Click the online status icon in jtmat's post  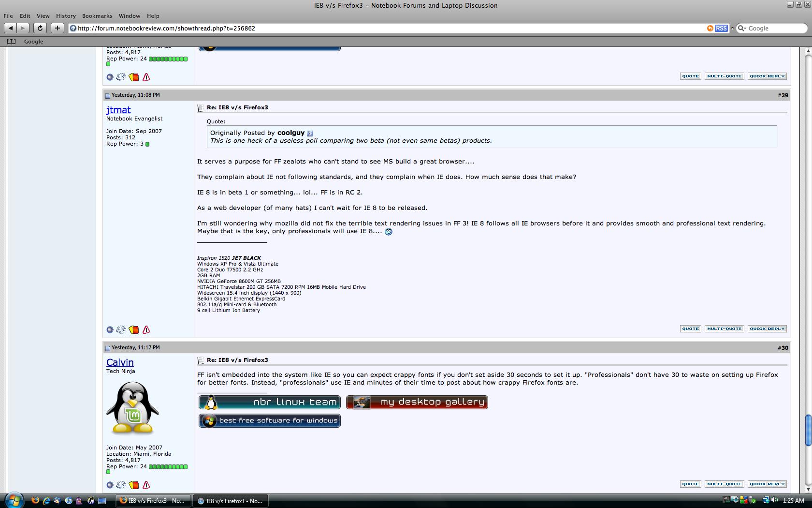point(110,329)
